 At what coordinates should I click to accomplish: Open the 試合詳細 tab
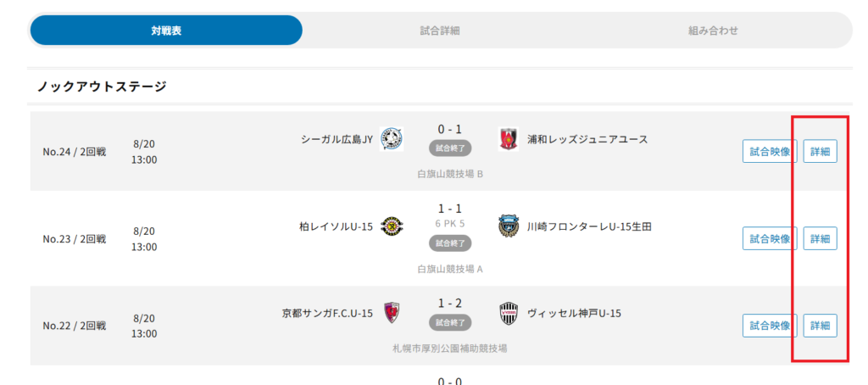coord(440,31)
